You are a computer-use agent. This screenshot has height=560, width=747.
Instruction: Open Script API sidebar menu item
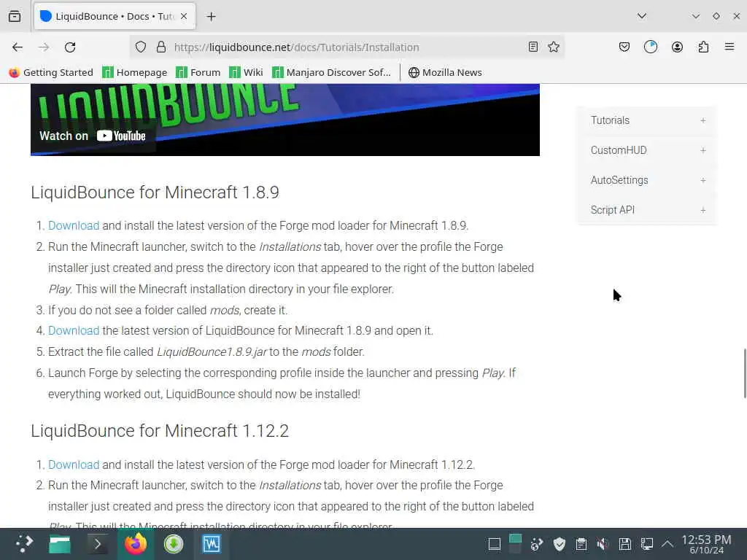pos(612,210)
